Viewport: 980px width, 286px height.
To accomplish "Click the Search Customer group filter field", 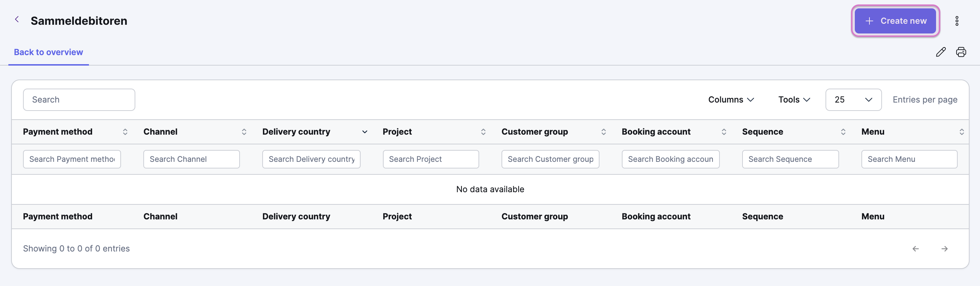I will (x=550, y=159).
